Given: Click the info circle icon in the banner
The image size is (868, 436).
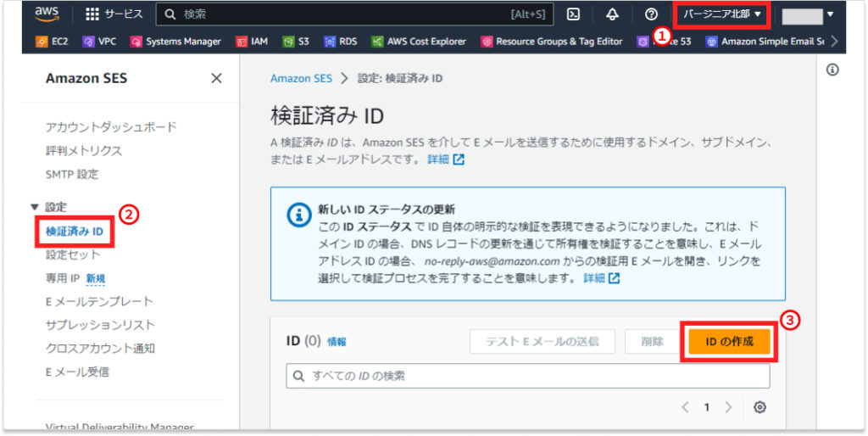Looking at the screenshot, I should click(x=298, y=215).
